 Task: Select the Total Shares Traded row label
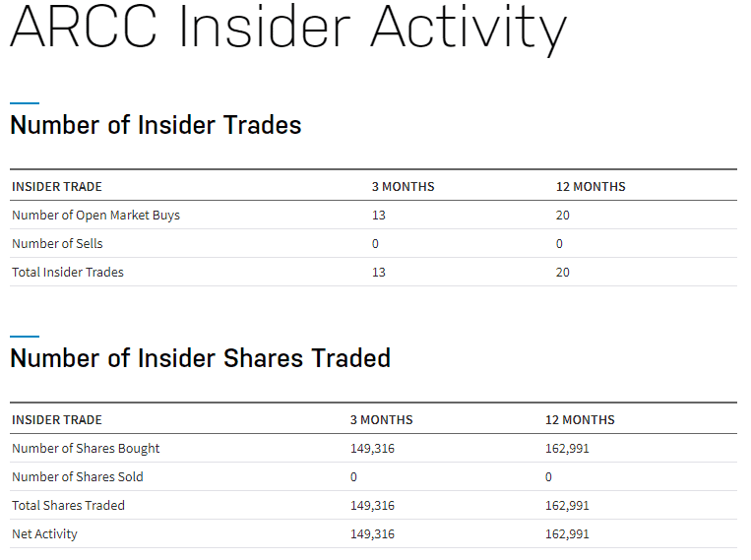pyautogui.click(x=68, y=506)
